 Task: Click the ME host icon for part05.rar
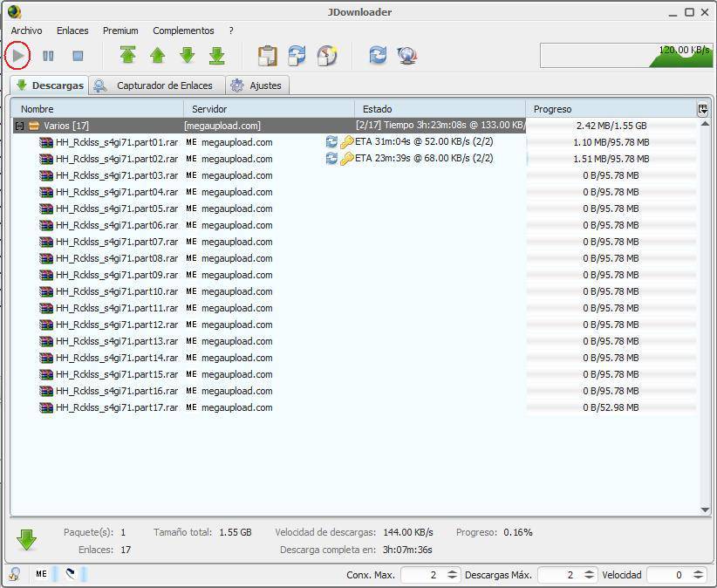[x=191, y=209]
